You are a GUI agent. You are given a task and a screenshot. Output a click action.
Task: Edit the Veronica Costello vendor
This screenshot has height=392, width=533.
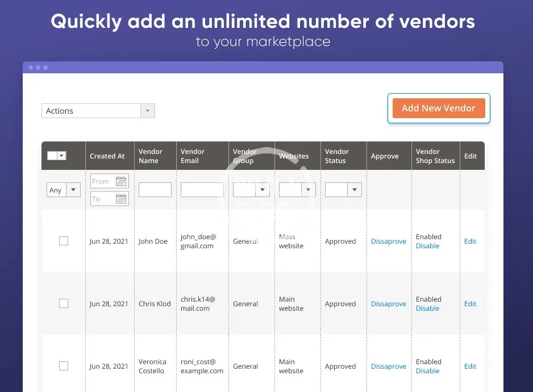click(x=470, y=366)
